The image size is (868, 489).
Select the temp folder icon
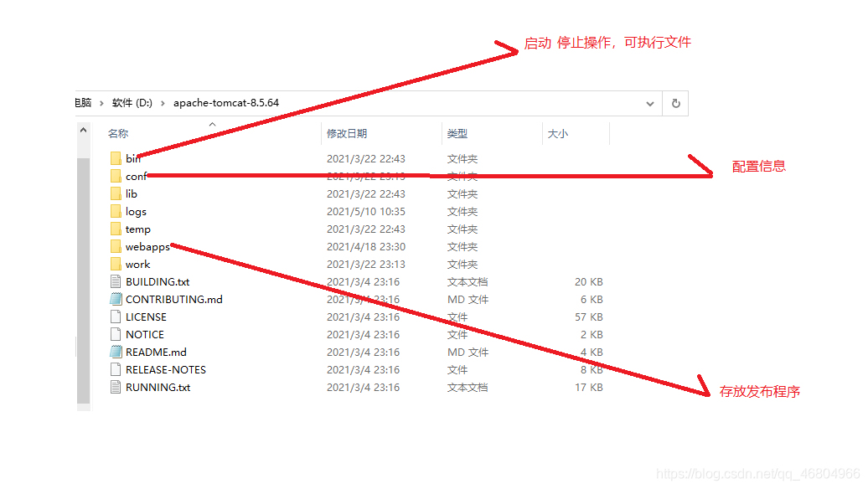[116, 229]
